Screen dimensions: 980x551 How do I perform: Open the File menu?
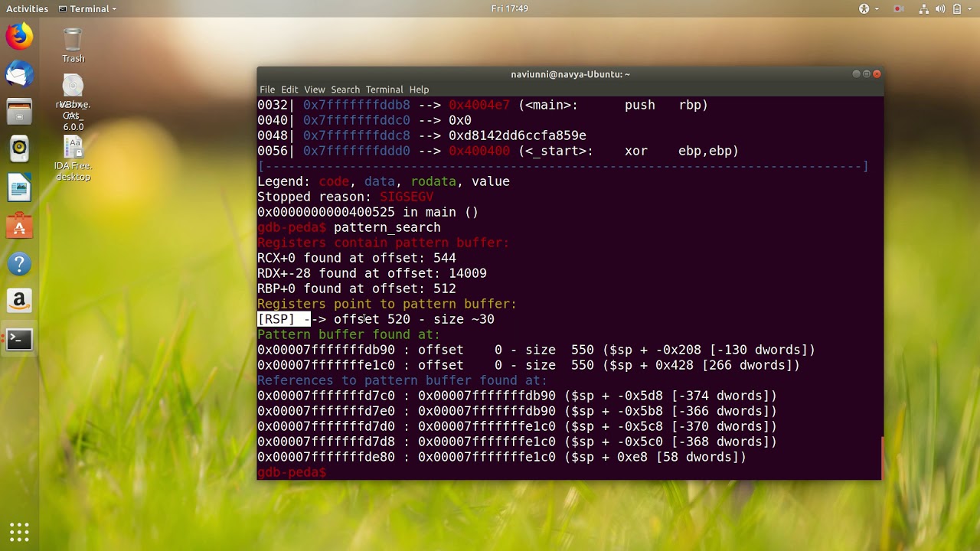point(267,90)
